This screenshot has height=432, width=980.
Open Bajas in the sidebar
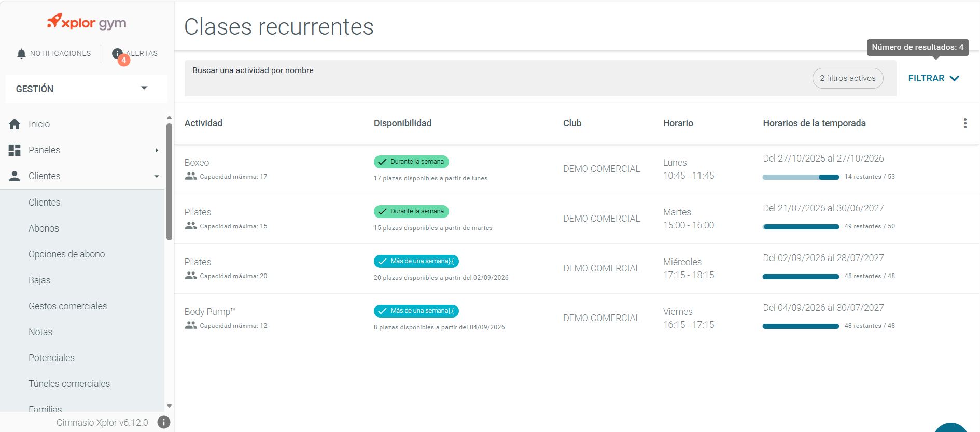(39, 280)
